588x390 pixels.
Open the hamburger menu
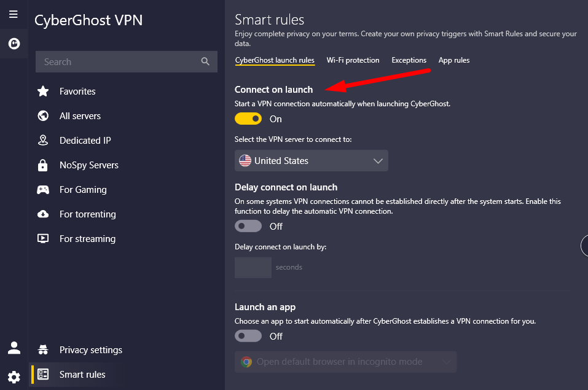[13, 14]
